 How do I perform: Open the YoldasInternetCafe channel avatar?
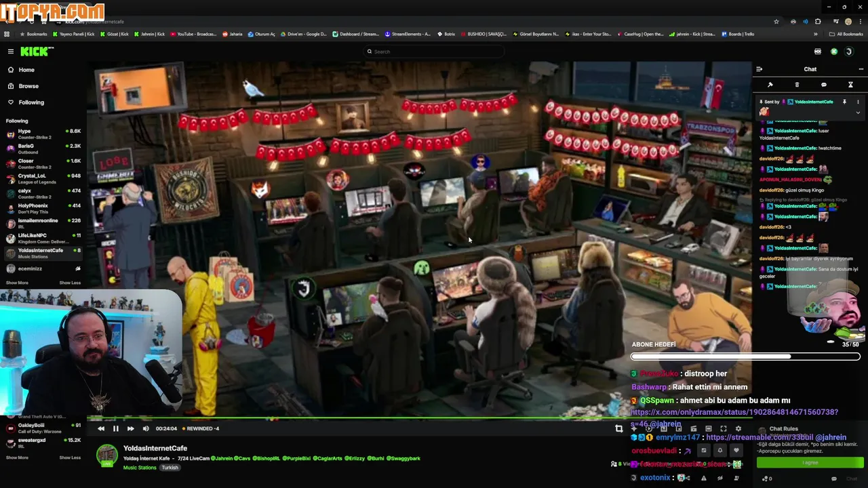pos(106,455)
